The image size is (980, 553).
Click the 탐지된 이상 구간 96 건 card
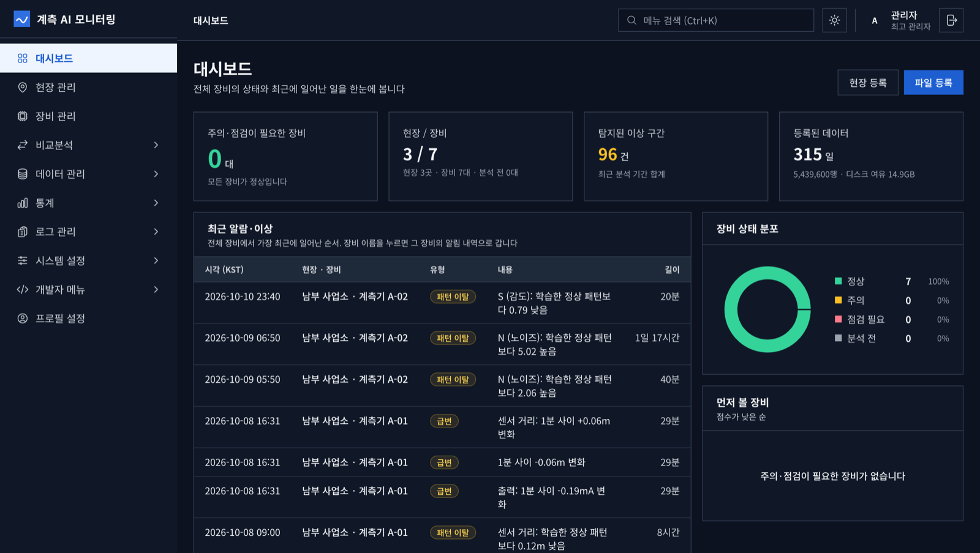[x=676, y=156]
